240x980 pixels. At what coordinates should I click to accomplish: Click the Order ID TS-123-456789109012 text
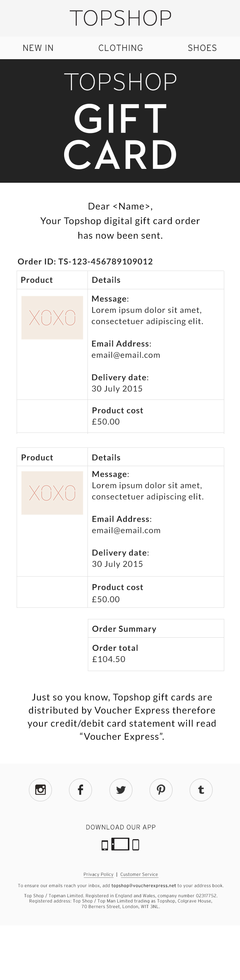(85, 262)
